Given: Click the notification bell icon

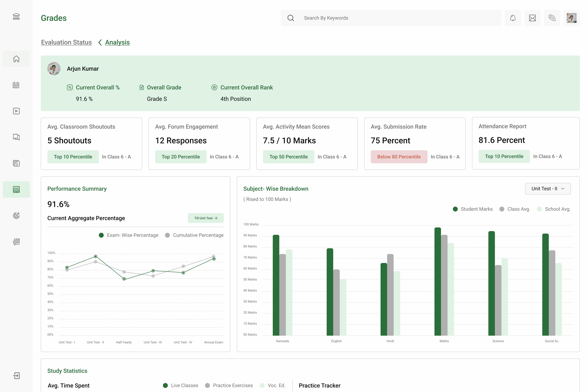Looking at the screenshot, I should pos(513,18).
